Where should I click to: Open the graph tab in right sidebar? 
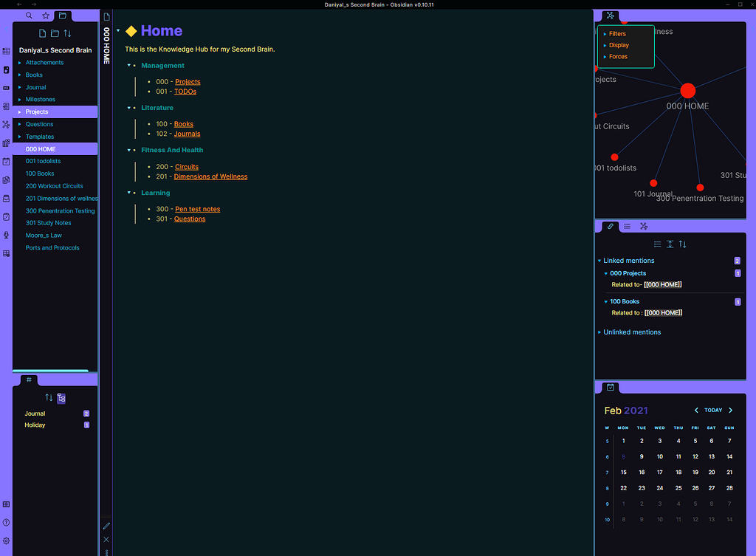[611, 16]
